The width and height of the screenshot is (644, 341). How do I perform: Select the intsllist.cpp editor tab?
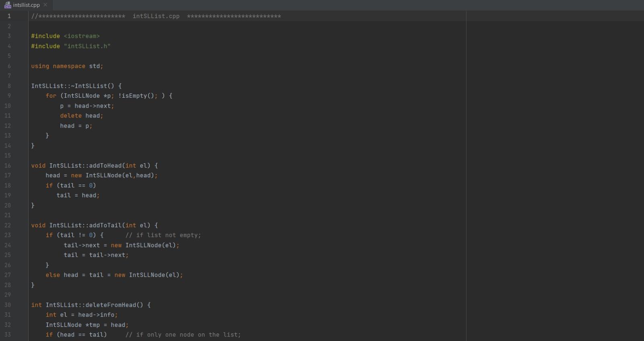point(26,5)
